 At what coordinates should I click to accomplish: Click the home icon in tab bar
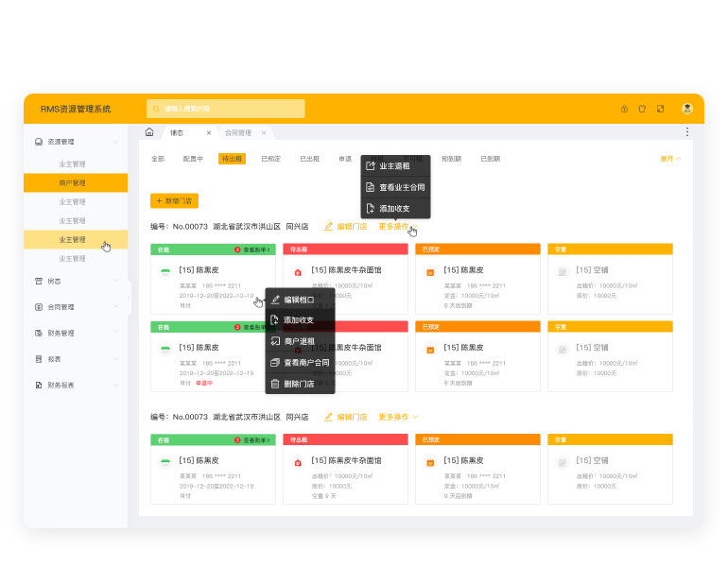pyautogui.click(x=149, y=132)
